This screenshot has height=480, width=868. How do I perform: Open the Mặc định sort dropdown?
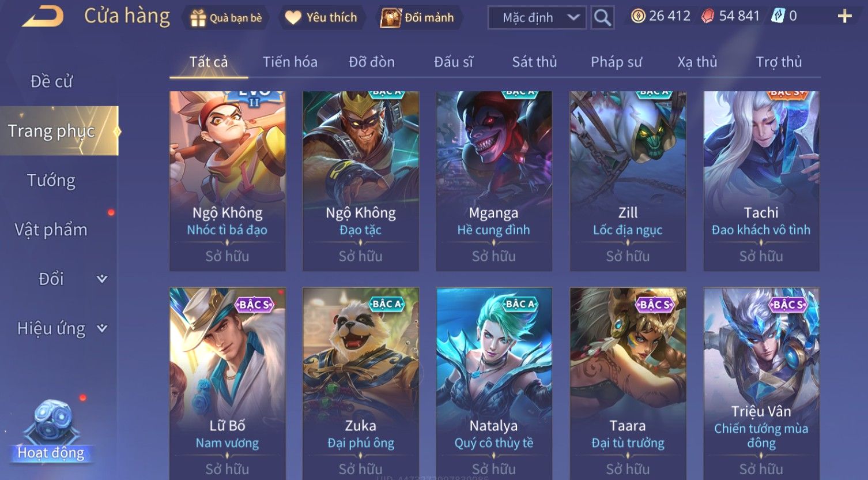click(x=537, y=18)
